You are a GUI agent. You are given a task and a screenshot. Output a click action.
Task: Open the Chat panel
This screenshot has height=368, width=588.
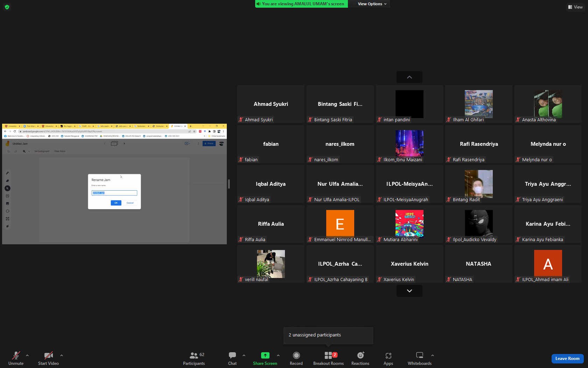point(232,359)
